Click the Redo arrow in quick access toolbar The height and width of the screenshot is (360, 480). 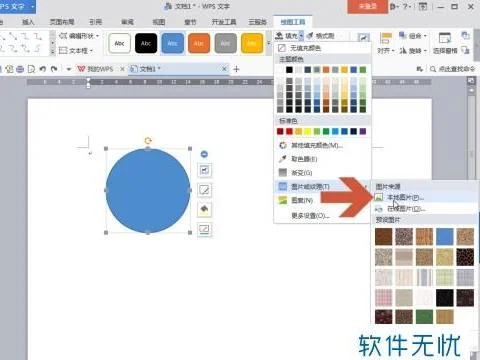pos(54,69)
